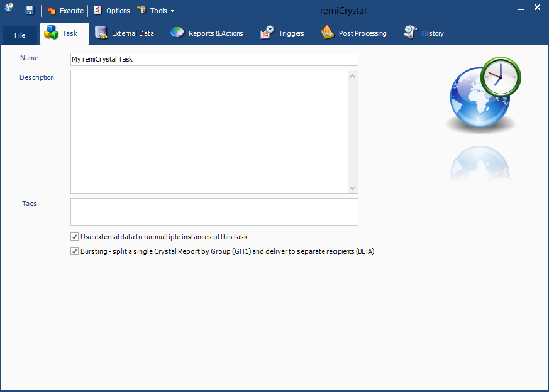Image resolution: width=549 pixels, height=392 pixels.
Task: Close the remiCrystal window
Action: (x=537, y=8)
